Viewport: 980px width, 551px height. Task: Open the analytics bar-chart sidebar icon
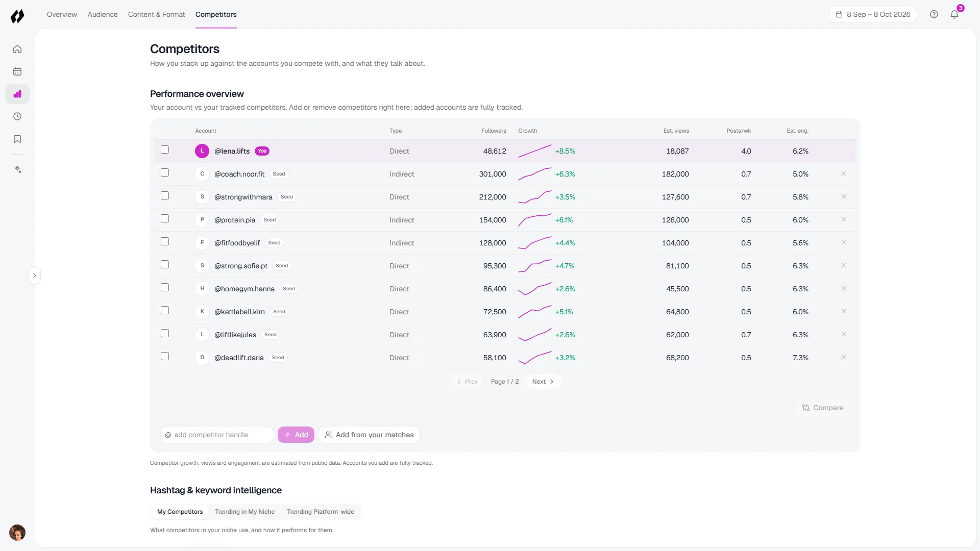[17, 94]
